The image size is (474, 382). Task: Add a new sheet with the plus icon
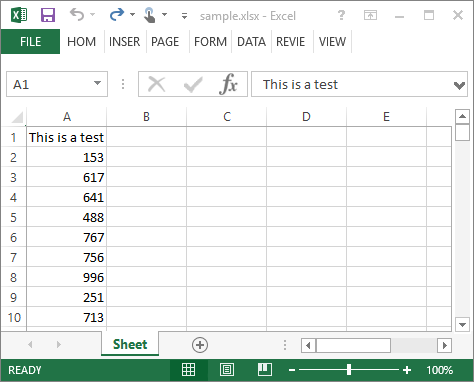(200, 345)
